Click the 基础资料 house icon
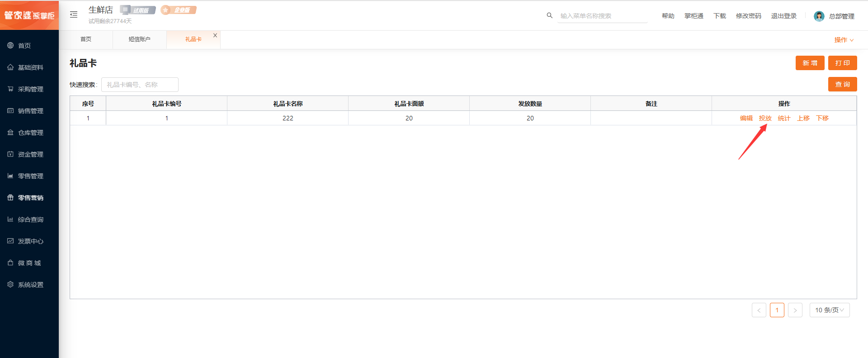 [10, 67]
